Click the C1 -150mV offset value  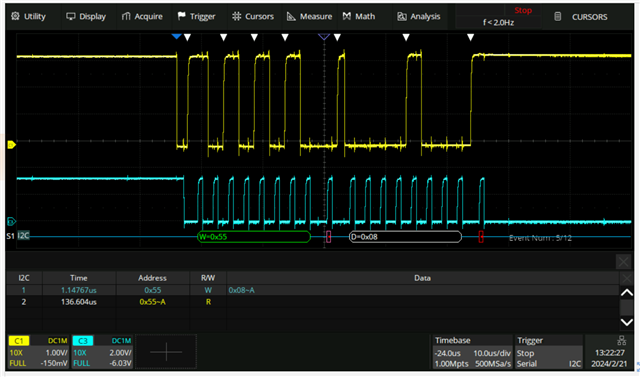coord(54,363)
